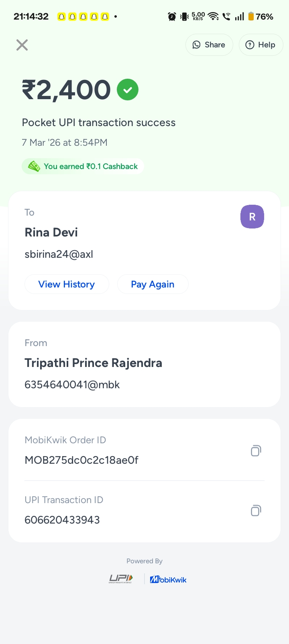Tap the UPI logo in footer
The width and height of the screenshot is (289, 644).
pyautogui.click(x=121, y=579)
